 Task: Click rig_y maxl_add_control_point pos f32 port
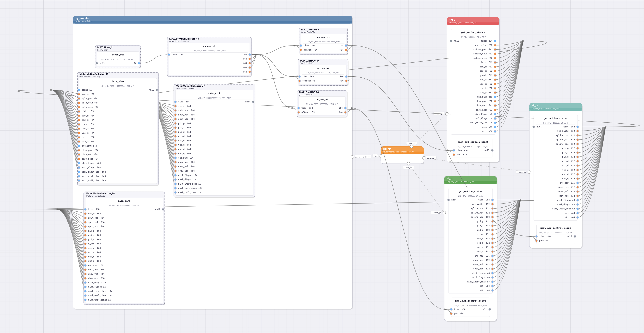tap(454, 155)
